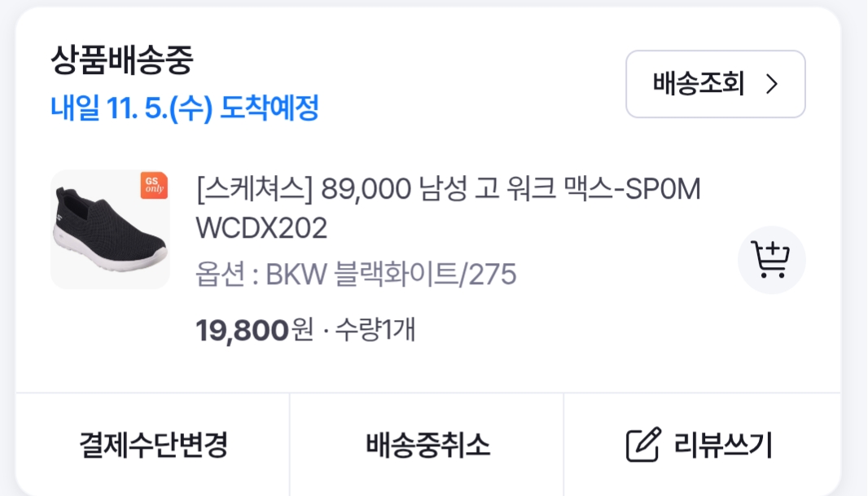Choose 배송중취소 to cancel the shipment
868x496 pixels.
click(x=427, y=445)
